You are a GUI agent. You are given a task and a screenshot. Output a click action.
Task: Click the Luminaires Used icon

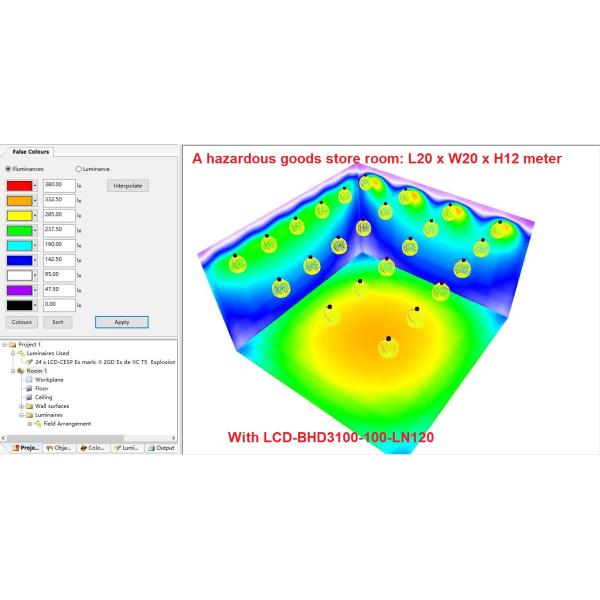(x=21, y=353)
